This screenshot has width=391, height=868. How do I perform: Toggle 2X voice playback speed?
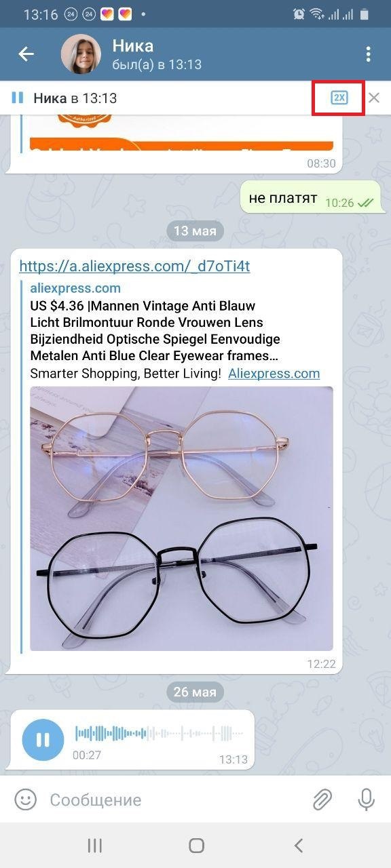coord(339,98)
